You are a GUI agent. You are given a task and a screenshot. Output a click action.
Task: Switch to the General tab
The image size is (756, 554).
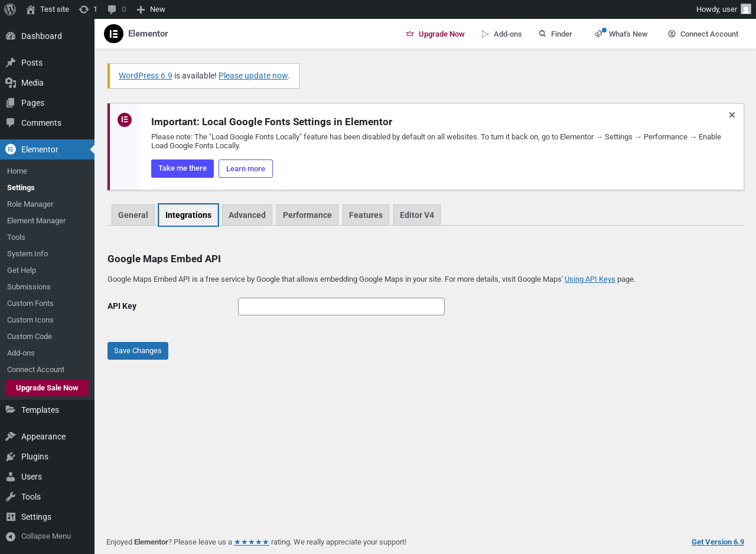click(x=133, y=215)
